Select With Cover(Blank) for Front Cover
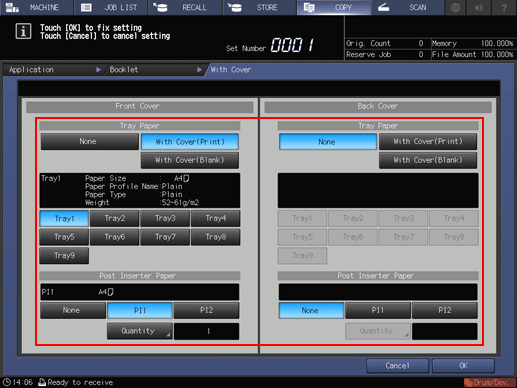The height and width of the screenshot is (388, 517). point(190,160)
